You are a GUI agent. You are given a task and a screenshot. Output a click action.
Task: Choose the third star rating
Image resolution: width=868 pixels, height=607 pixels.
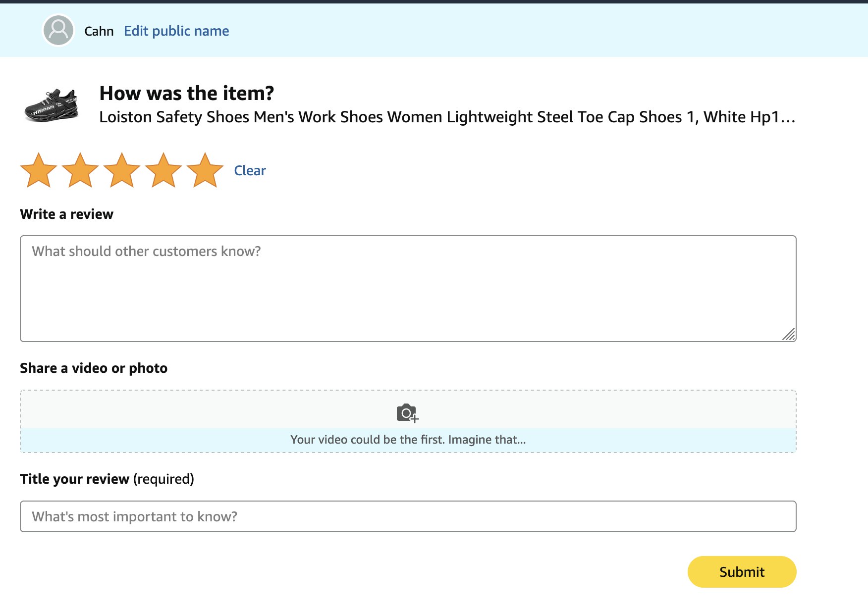(x=122, y=171)
